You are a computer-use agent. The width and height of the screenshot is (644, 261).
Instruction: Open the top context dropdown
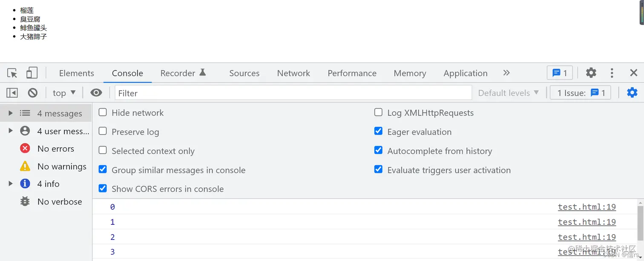point(64,93)
